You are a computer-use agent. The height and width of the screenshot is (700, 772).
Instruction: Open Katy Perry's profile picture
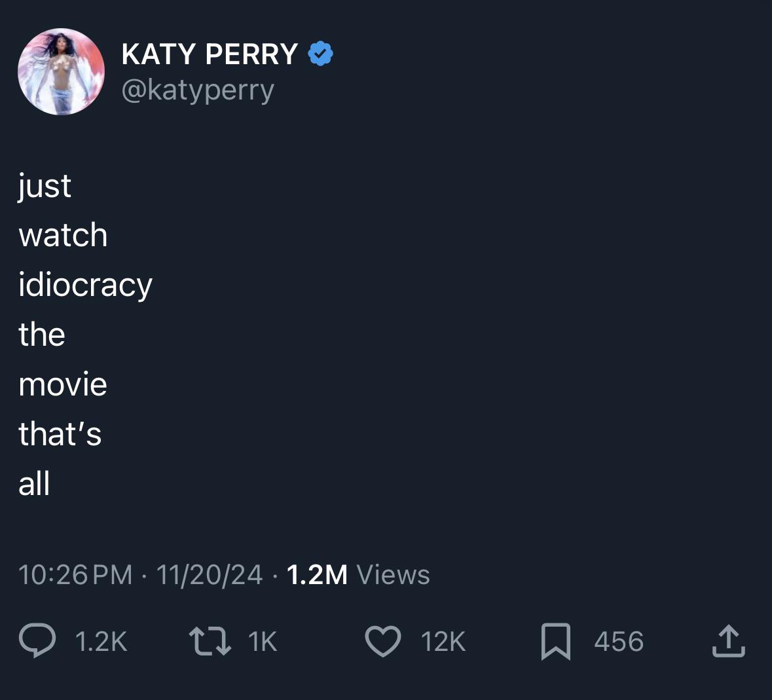61,72
